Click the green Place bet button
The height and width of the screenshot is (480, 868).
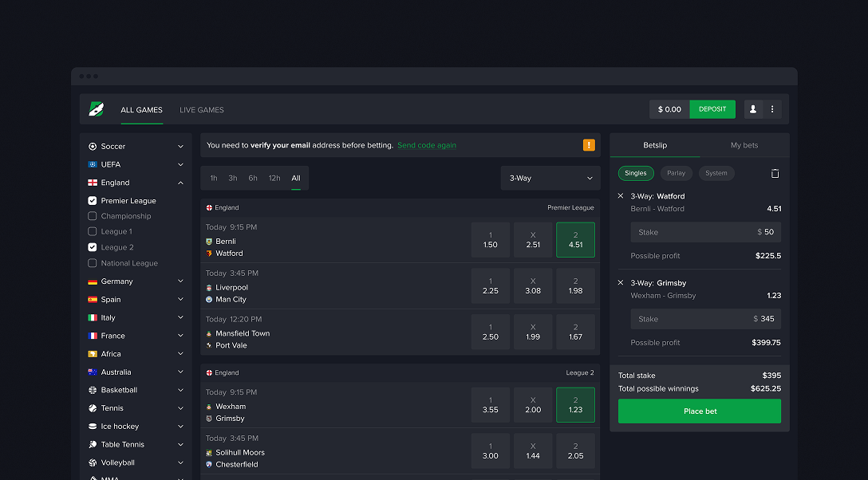coord(700,411)
